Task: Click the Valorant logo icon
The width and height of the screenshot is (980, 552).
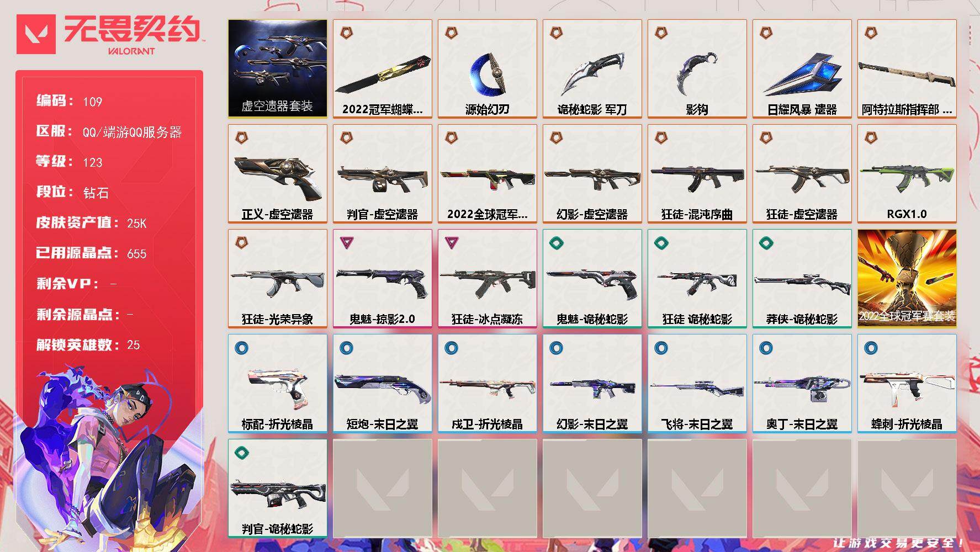Action: [36, 34]
